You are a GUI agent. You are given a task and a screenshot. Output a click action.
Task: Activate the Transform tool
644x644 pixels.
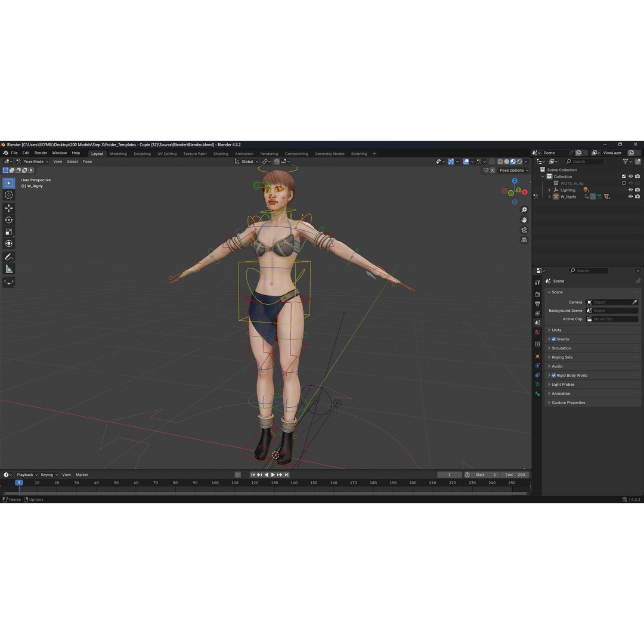tap(8, 243)
